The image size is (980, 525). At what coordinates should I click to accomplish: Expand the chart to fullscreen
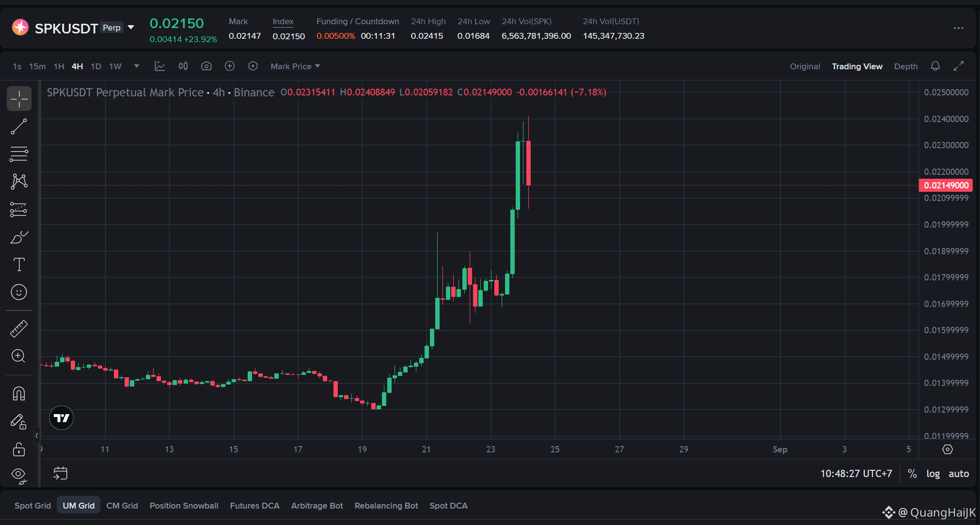[959, 66]
